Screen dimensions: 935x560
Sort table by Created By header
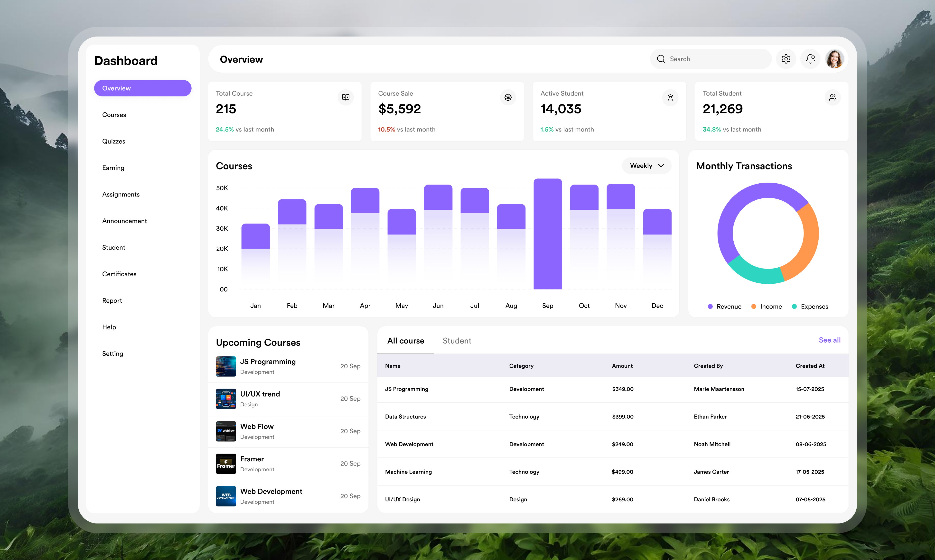[x=708, y=366]
